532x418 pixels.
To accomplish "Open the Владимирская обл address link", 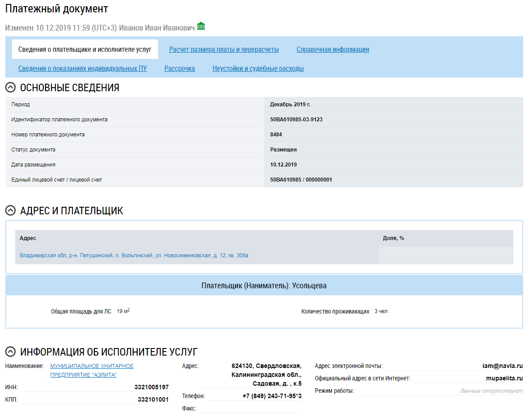I will (134, 255).
